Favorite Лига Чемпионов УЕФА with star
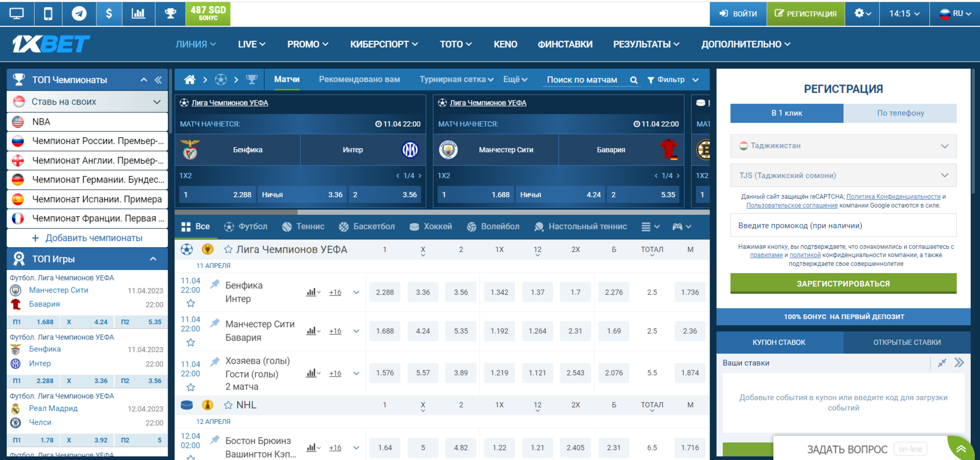 (228, 249)
